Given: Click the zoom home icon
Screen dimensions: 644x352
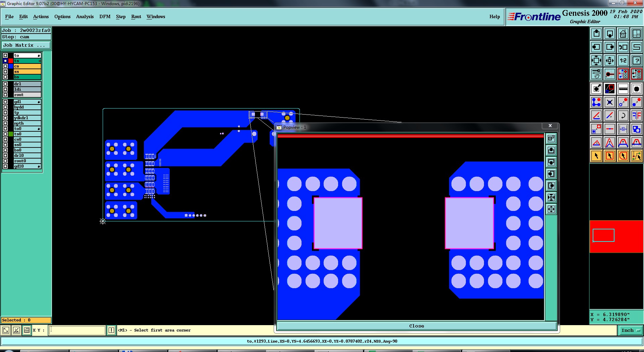Looking at the screenshot, I should [623, 34].
